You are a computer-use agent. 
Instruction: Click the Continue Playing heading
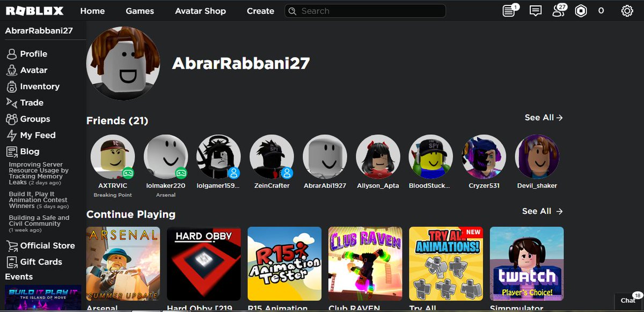(131, 214)
